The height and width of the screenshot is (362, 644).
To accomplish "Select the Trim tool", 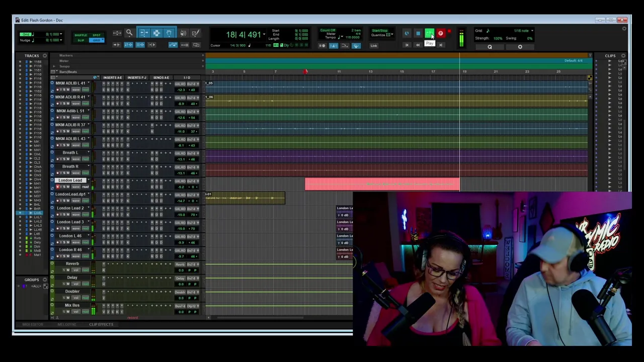I will click(x=144, y=33).
